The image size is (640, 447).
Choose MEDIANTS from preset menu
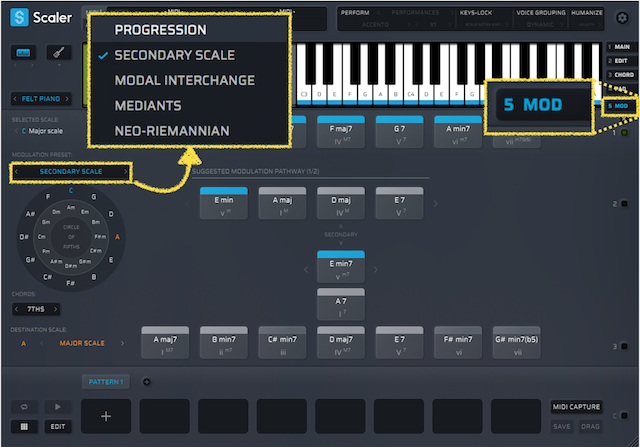click(x=148, y=106)
